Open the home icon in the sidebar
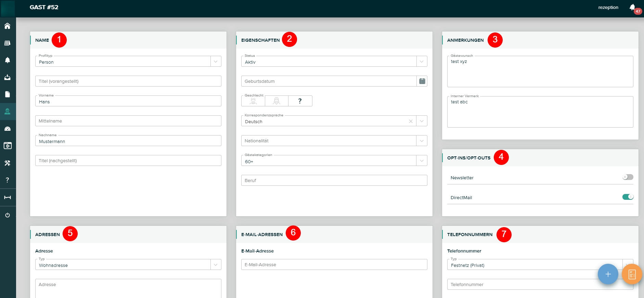Screen dimensions: 644x298 click(7, 26)
